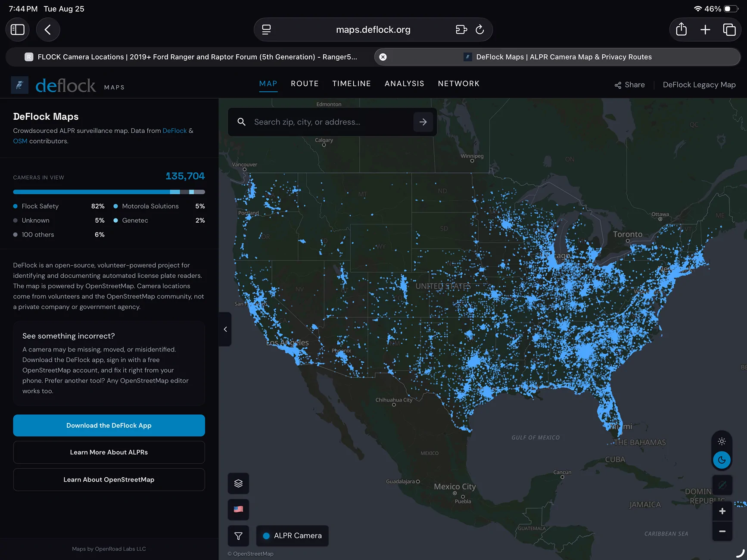Screen dimensions: 747x560
Task: Select the Motorola Solutions legend entry
Action: (x=159, y=206)
